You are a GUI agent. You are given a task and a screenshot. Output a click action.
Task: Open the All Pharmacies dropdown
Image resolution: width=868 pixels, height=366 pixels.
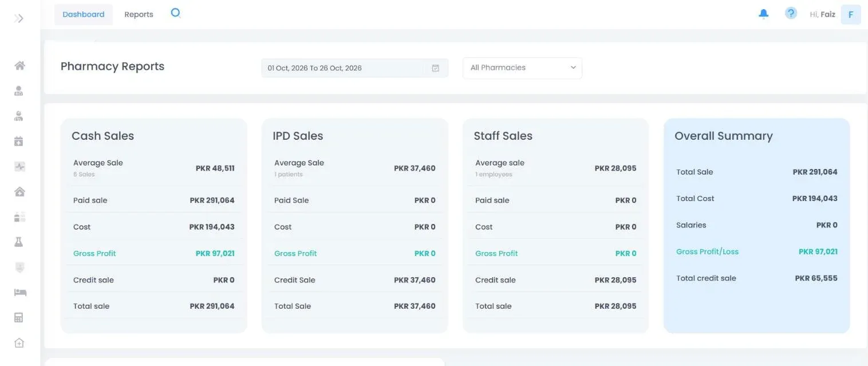522,68
